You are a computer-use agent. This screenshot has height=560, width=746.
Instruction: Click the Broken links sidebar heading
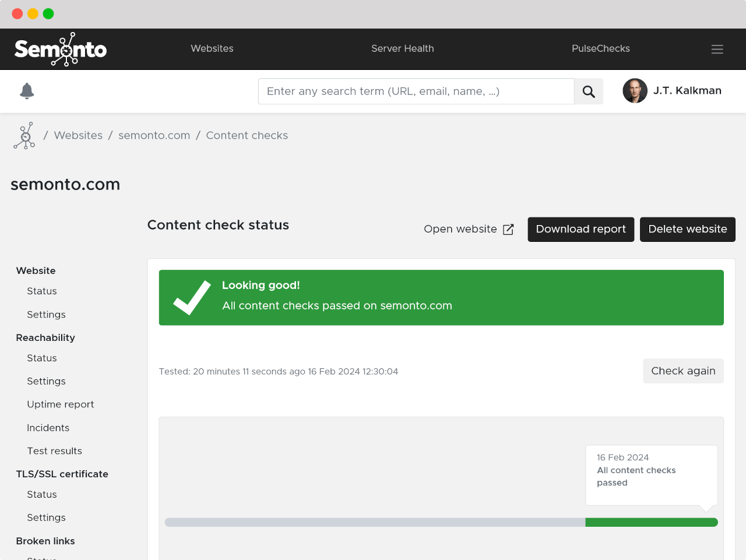[45, 541]
